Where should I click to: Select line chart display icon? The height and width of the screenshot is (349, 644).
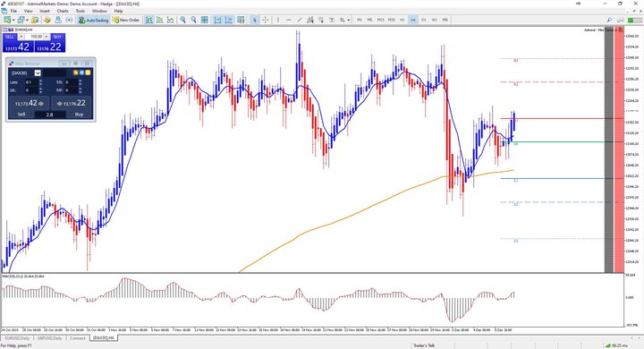(x=171, y=20)
